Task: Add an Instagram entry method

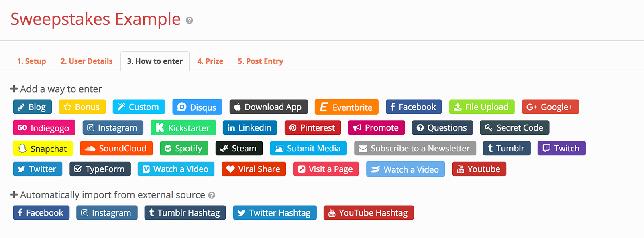Action: pyautogui.click(x=113, y=127)
